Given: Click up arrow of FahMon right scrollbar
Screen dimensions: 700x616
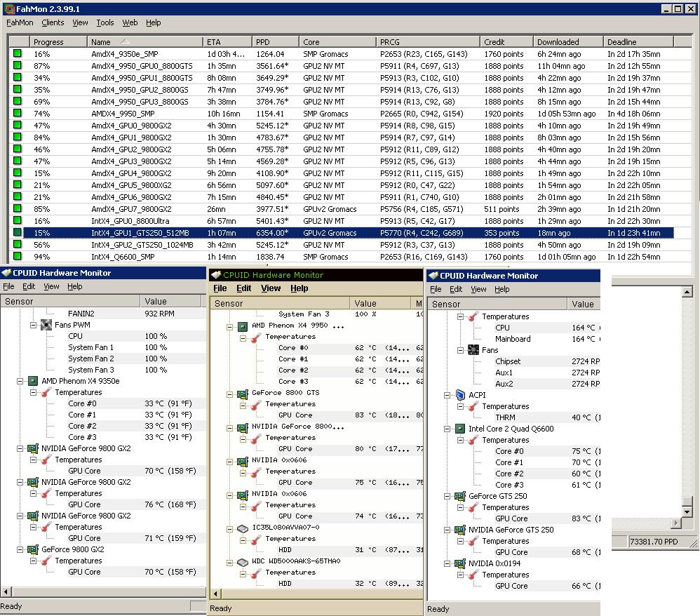Looking at the screenshot, I should pos(687,292).
